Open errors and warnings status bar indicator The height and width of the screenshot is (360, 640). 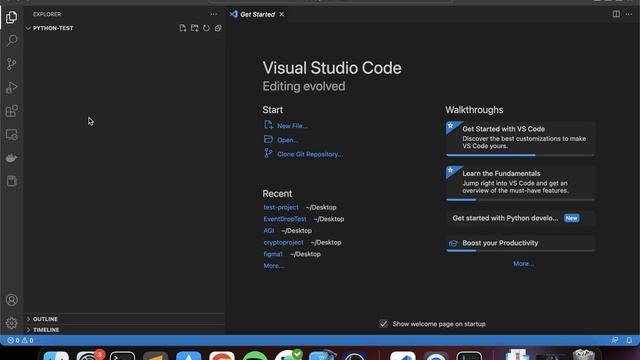point(20,340)
